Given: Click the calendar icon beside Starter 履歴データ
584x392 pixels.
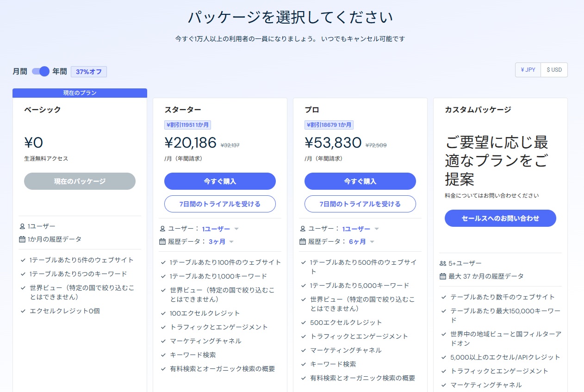Looking at the screenshot, I should 162,242.
